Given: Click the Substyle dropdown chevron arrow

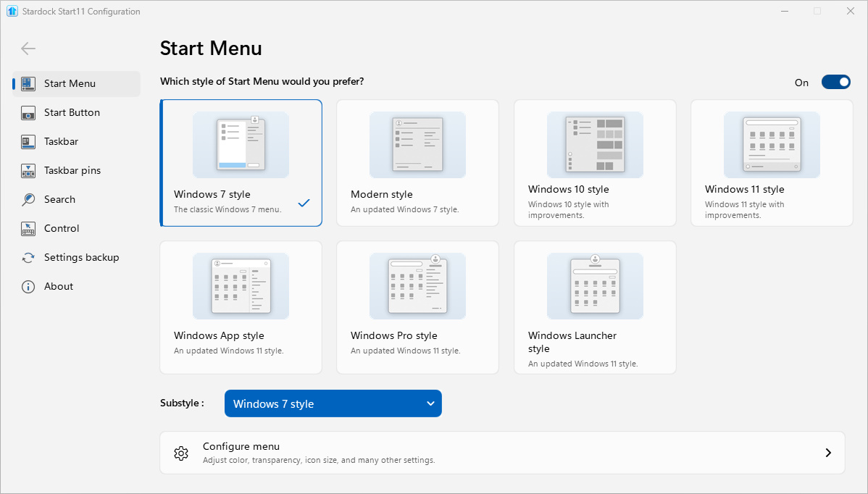Looking at the screenshot, I should pyautogui.click(x=430, y=404).
